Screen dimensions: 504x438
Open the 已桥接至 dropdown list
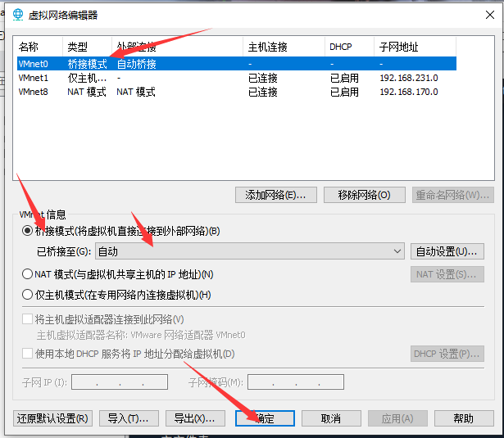[250, 251]
